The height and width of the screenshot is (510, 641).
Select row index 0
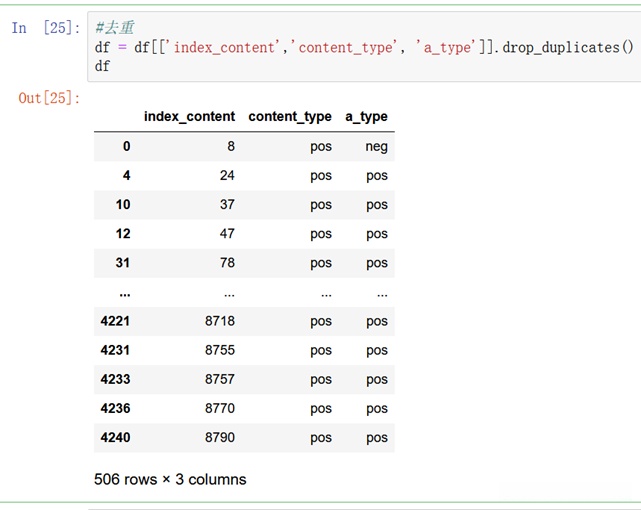click(x=126, y=146)
